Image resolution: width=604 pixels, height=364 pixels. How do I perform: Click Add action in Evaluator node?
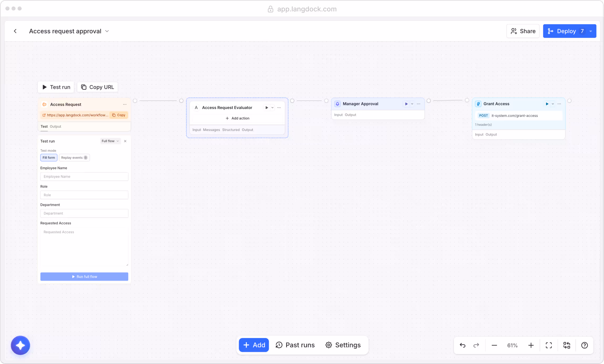(237, 118)
